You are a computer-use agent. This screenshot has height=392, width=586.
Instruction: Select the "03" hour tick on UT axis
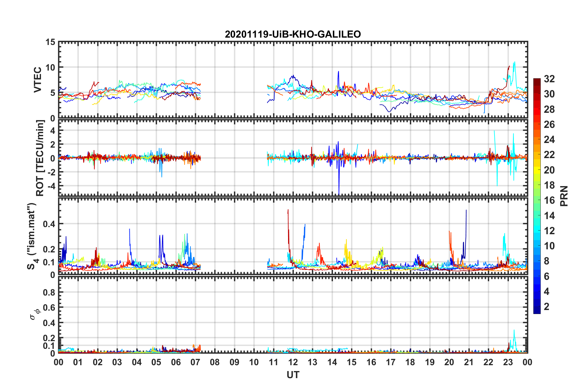click(x=117, y=362)
